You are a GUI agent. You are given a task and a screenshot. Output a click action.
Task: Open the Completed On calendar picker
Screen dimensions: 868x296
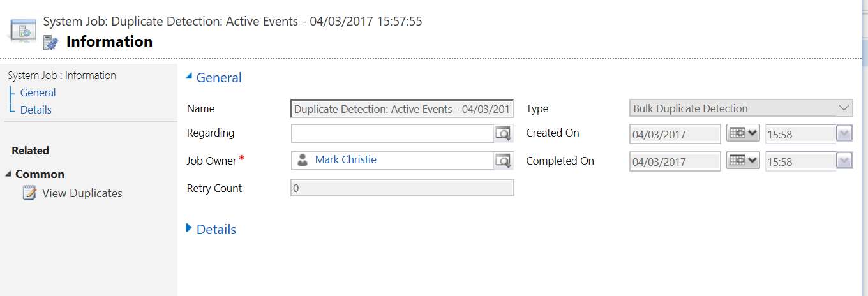pyautogui.click(x=743, y=161)
